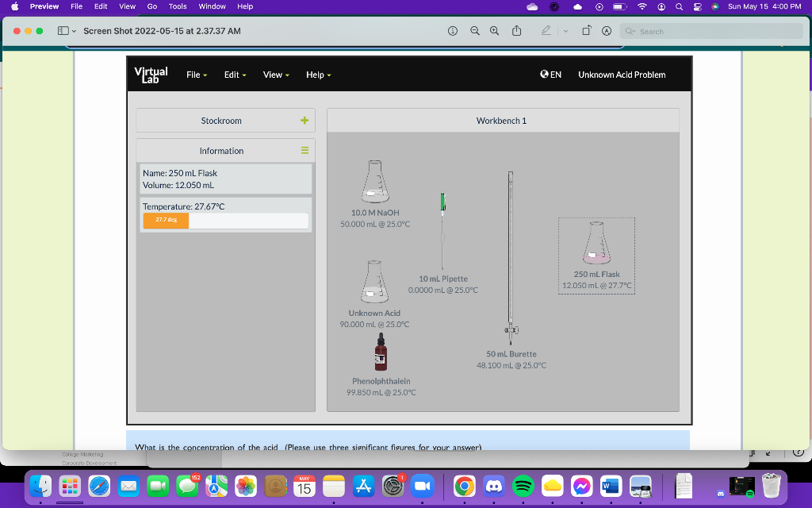Click the Share button in Preview
This screenshot has width=812, height=508.
click(517, 31)
